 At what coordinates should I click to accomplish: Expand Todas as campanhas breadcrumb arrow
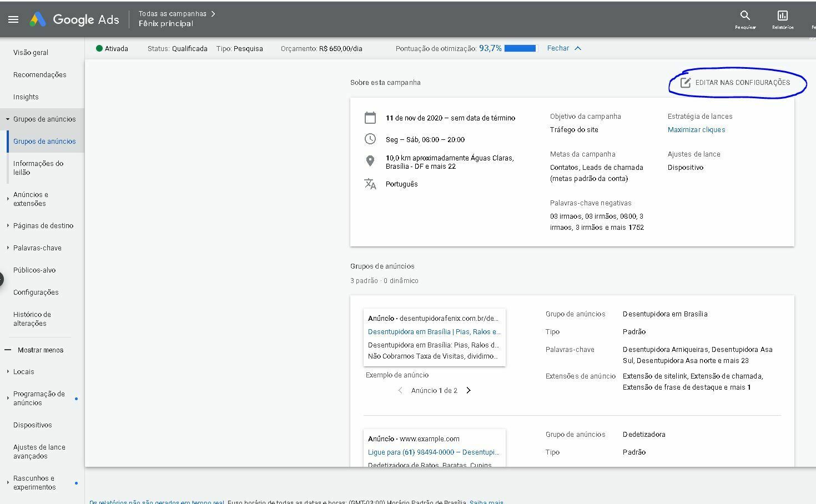coord(213,13)
